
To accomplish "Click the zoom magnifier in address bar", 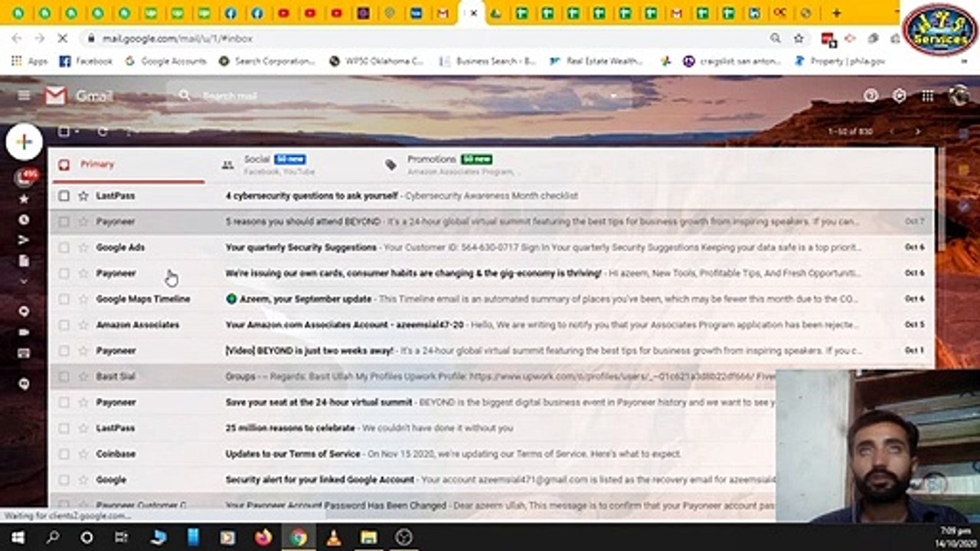I will [776, 38].
